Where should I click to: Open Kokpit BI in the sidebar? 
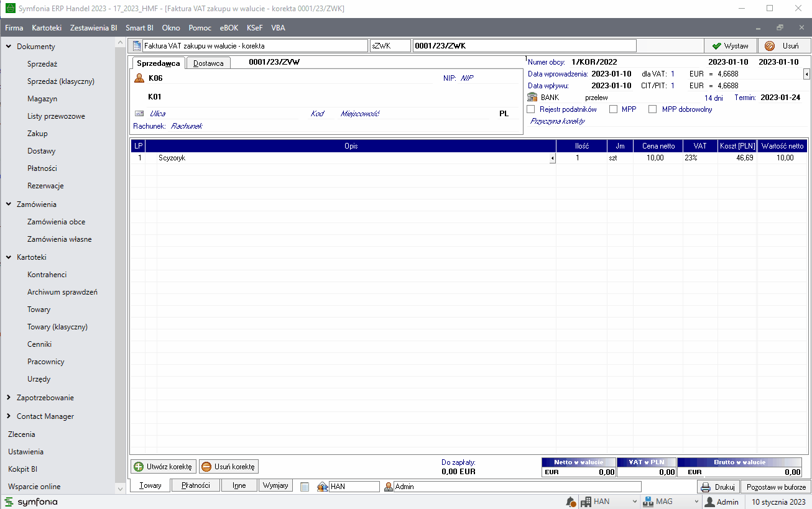click(x=22, y=469)
